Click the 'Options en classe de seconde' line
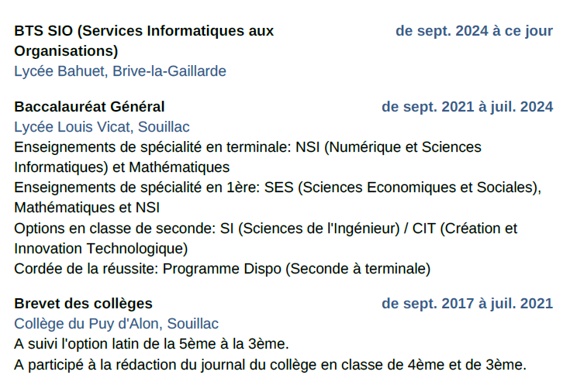 click(266, 229)
